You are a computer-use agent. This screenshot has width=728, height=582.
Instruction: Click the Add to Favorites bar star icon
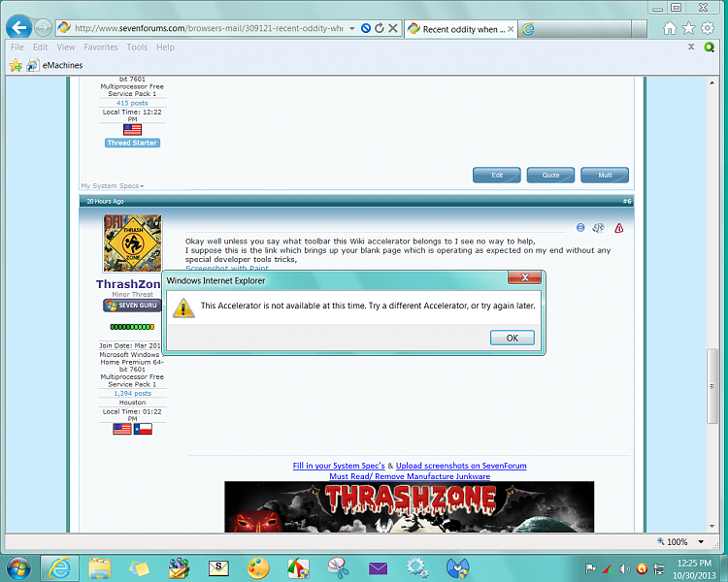pyautogui.click(x=16, y=65)
